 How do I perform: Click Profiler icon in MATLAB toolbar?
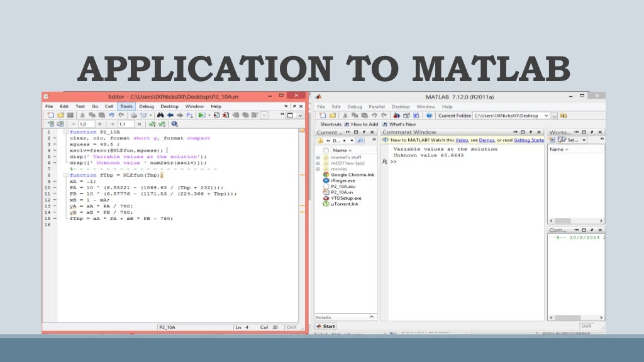[416, 116]
